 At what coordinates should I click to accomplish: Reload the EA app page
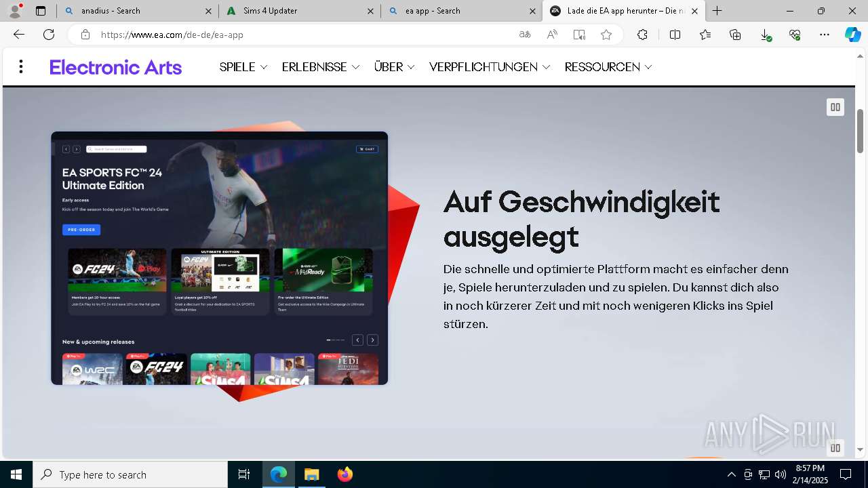tap(49, 35)
